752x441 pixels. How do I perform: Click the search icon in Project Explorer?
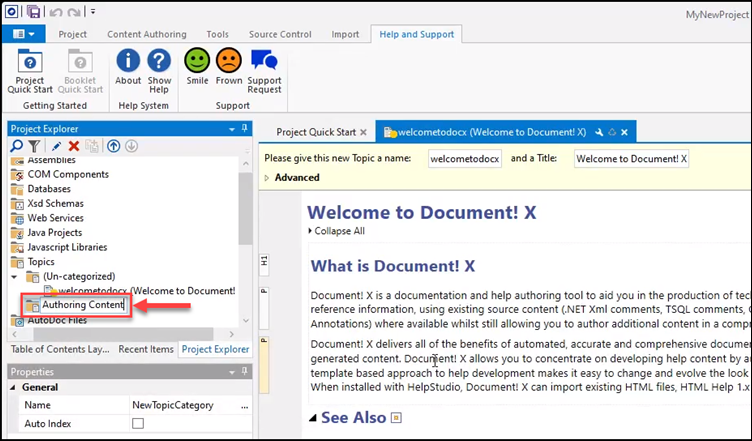(17, 146)
